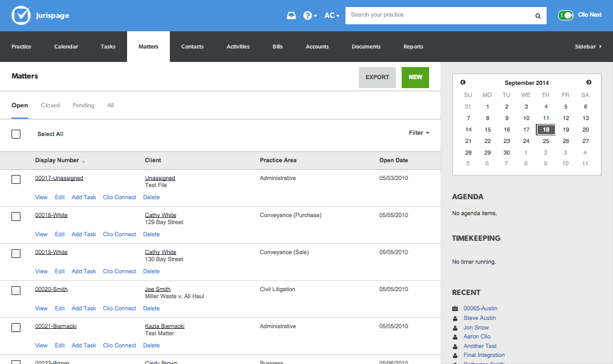The width and height of the screenshot is (613, 364).
Task: Click the EXPORT button
Action: (377, 77)
